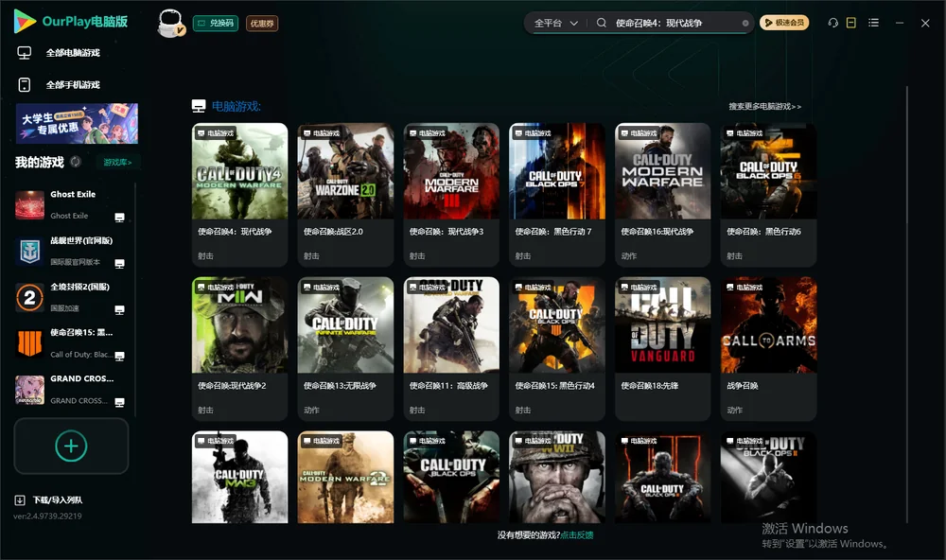Open the 使命召唤：黑色行动6 game card
Screen dimensions: 946x560
click(768, 194)
